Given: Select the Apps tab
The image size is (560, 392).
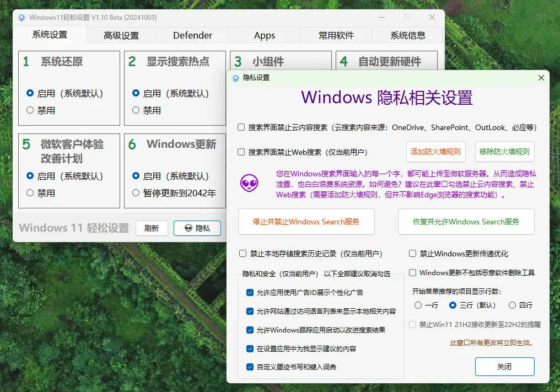Looking at the screenshot, I should (x=264, y=35).
